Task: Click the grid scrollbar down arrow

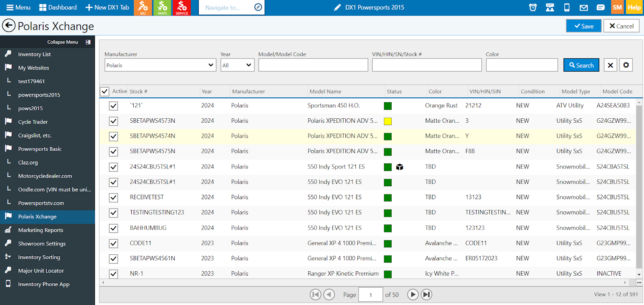Action: [639, 274]
